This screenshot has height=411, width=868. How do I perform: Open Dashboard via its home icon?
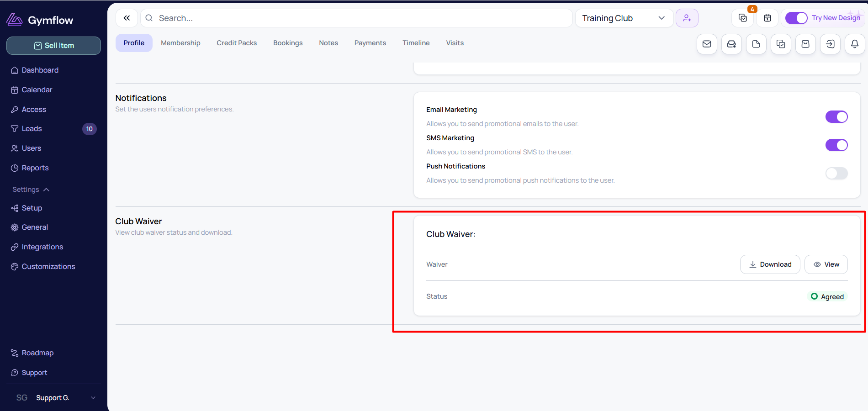click(x=15, y=70)
